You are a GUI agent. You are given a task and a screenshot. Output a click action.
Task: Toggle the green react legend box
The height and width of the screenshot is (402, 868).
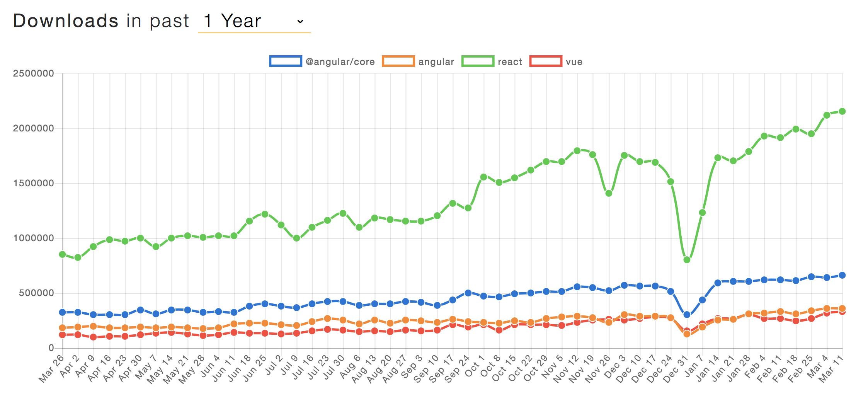478,61
